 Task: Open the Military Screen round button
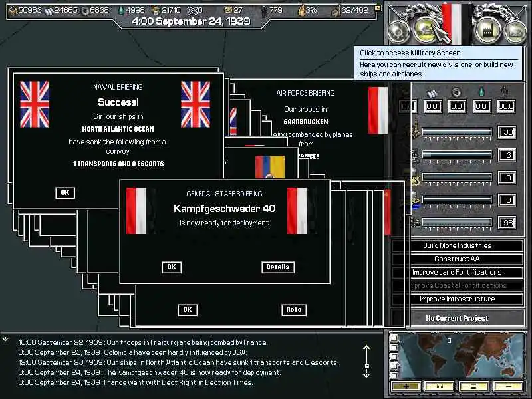[x=426, y=31]
